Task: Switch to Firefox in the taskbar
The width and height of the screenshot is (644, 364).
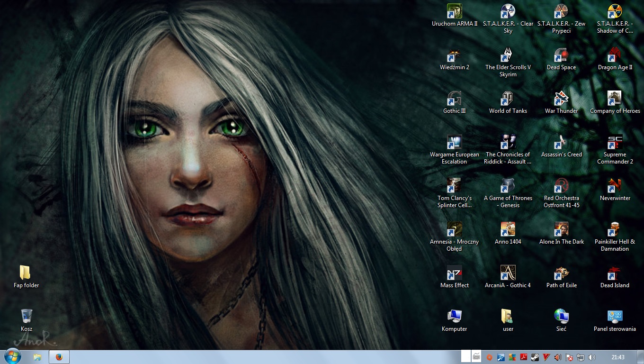Action: pos(59,357)
